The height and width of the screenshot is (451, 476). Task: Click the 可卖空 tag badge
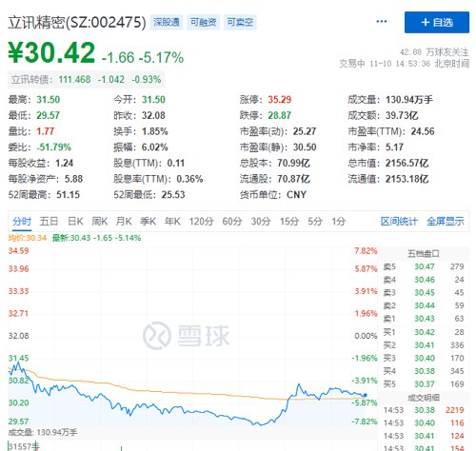[x=240, y=22]
